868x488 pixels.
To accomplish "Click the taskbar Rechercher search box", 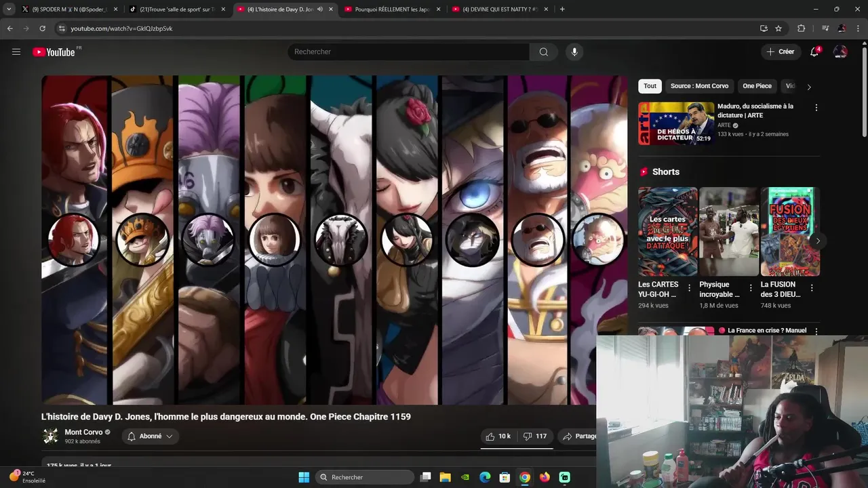I will (366, 477).
